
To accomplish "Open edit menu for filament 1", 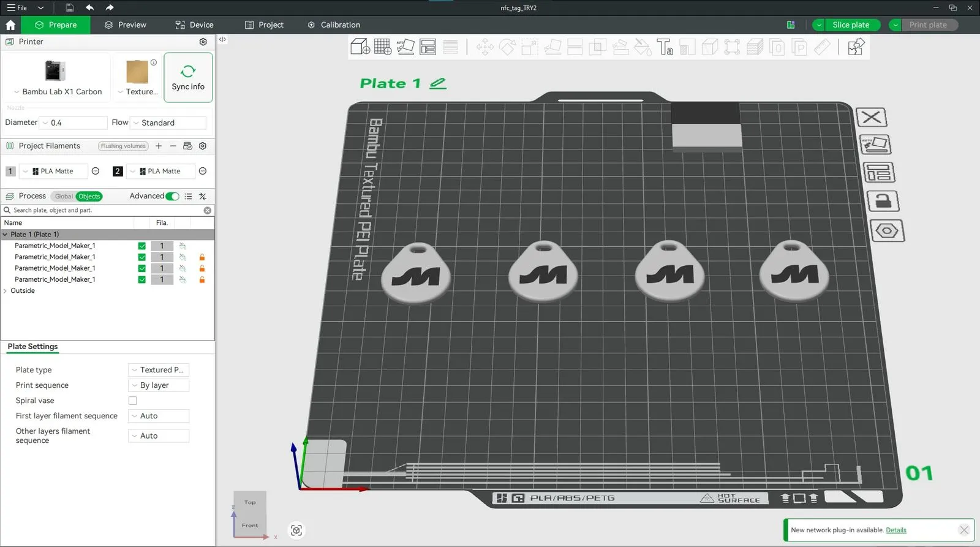I will pyautogui.click(x=96, y=171).
